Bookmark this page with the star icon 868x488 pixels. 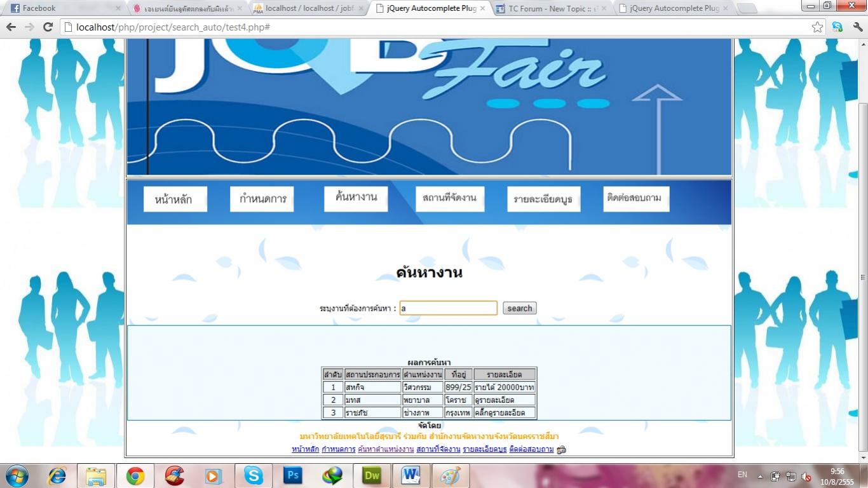click(818, 27)
